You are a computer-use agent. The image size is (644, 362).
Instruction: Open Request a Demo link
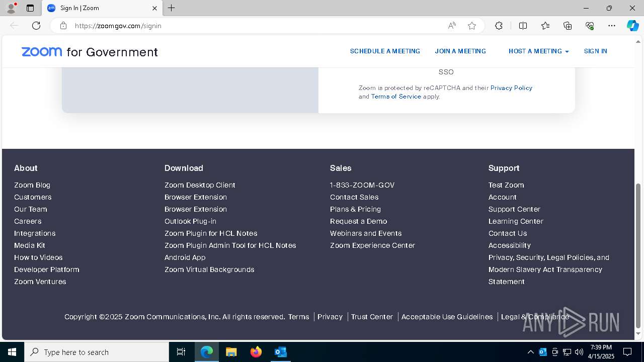click(359, 221)
